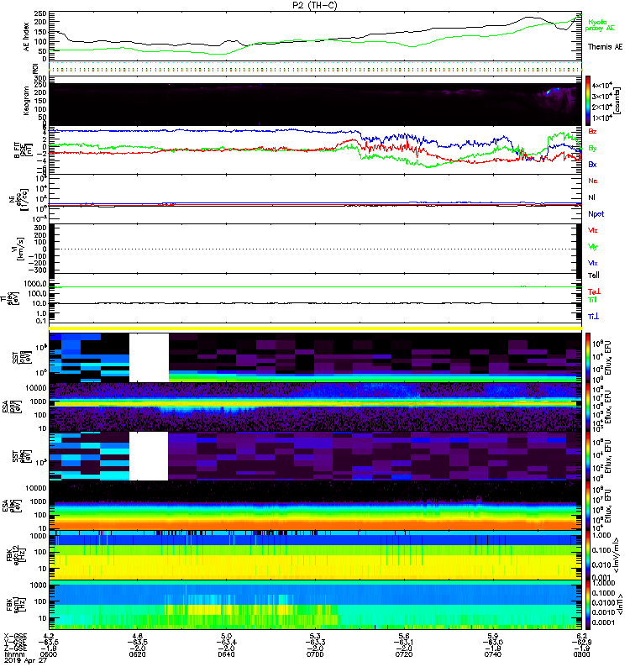Viewport: 630px width, 672px height.
Task: Click the white data gap in SST electron panel
Action: click(149, 456)
